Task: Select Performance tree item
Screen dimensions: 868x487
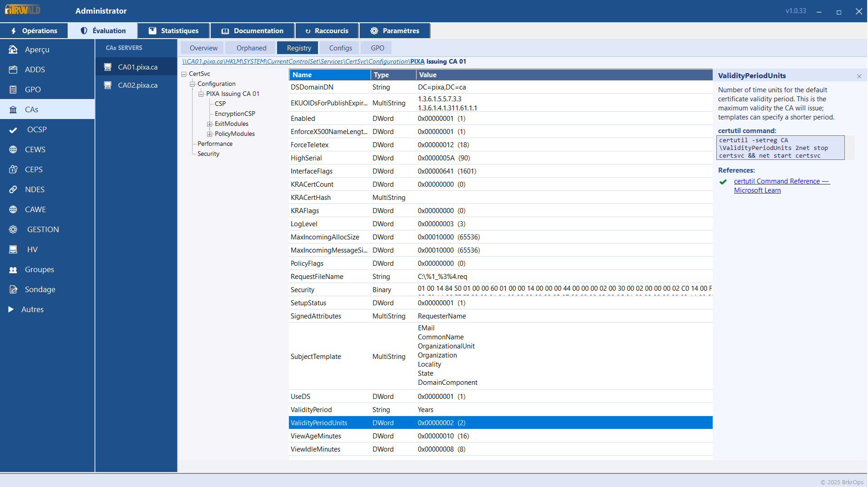Action: pos(215,144)
